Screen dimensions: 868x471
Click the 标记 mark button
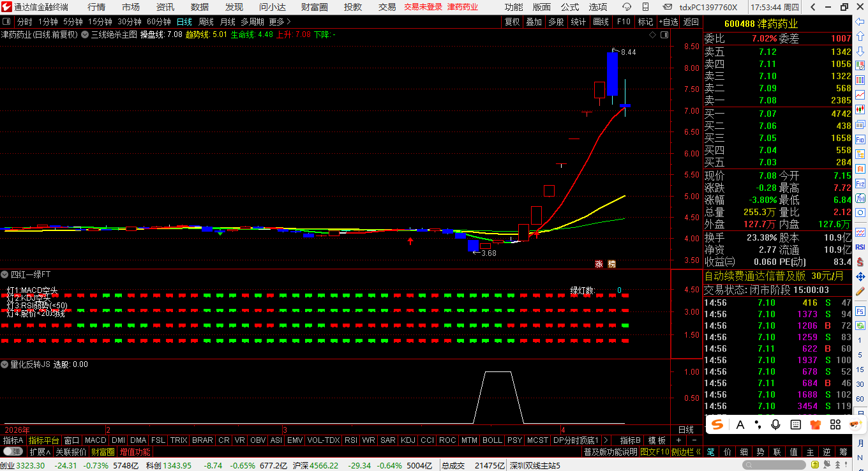tap(645, 22)
